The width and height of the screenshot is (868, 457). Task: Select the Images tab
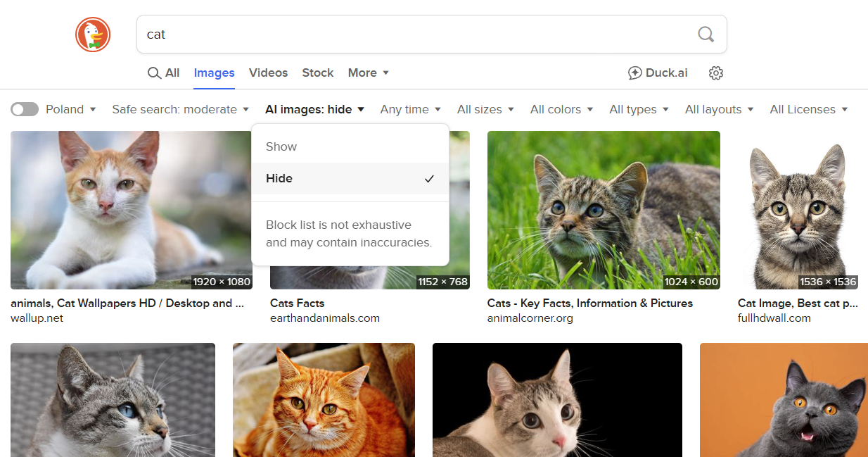pos(215,73)
